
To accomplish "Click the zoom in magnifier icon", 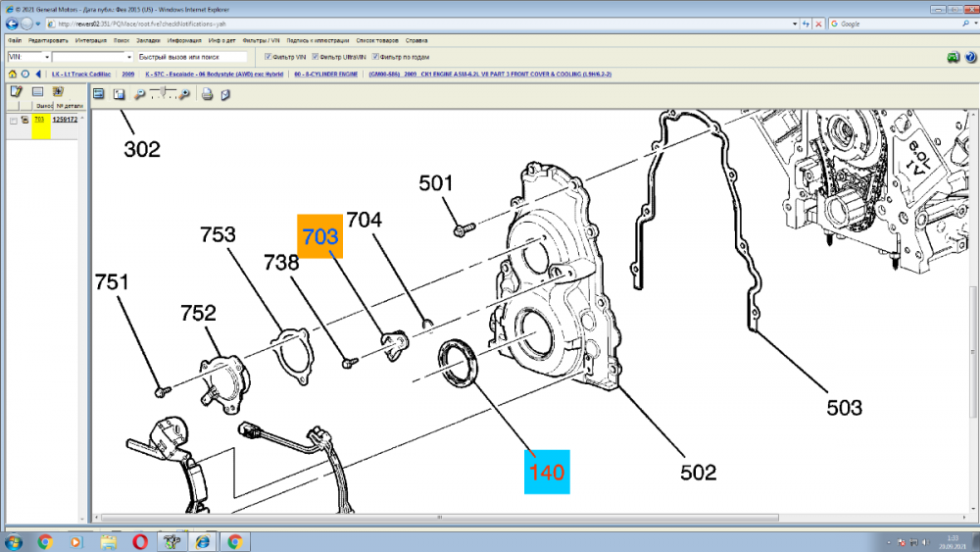I will [185, 95].
